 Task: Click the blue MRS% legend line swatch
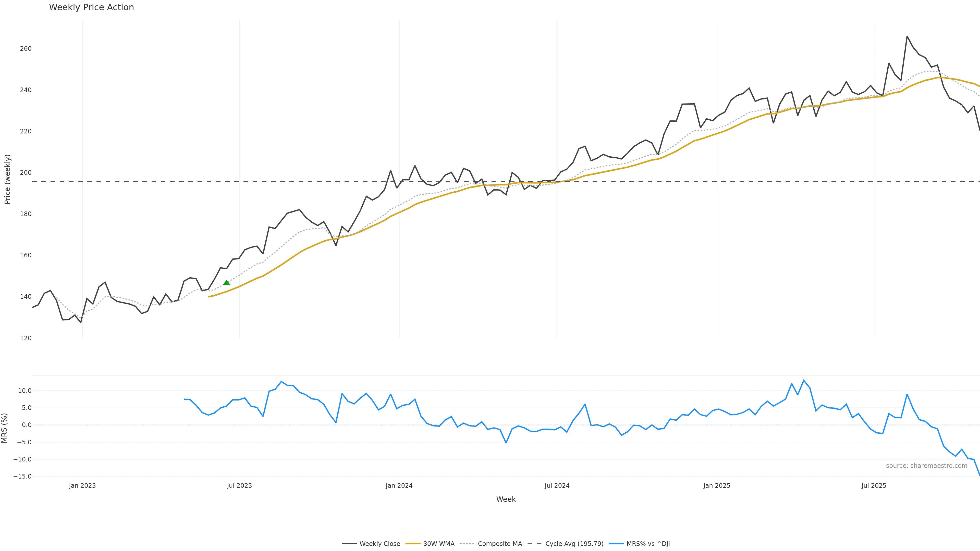click(x=616, y=544)
